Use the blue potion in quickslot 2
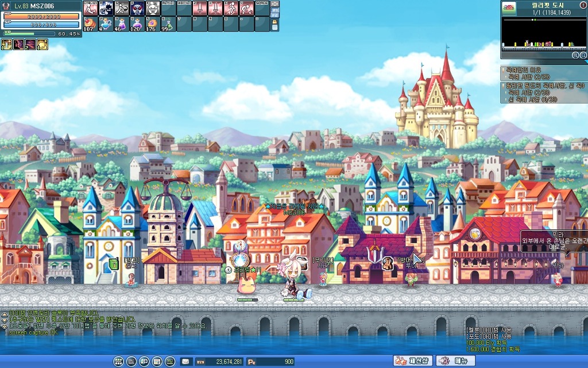 click(106, 24)
